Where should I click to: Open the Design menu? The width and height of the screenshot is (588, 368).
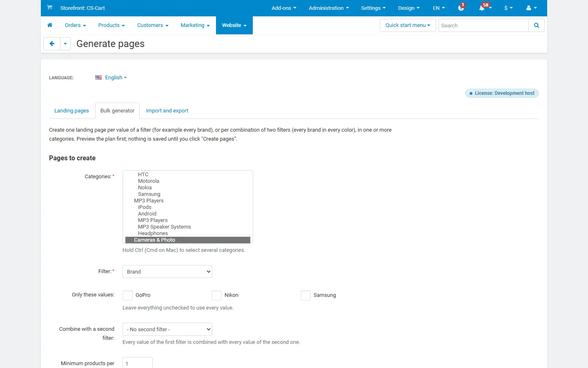click(x=409, y=8)
